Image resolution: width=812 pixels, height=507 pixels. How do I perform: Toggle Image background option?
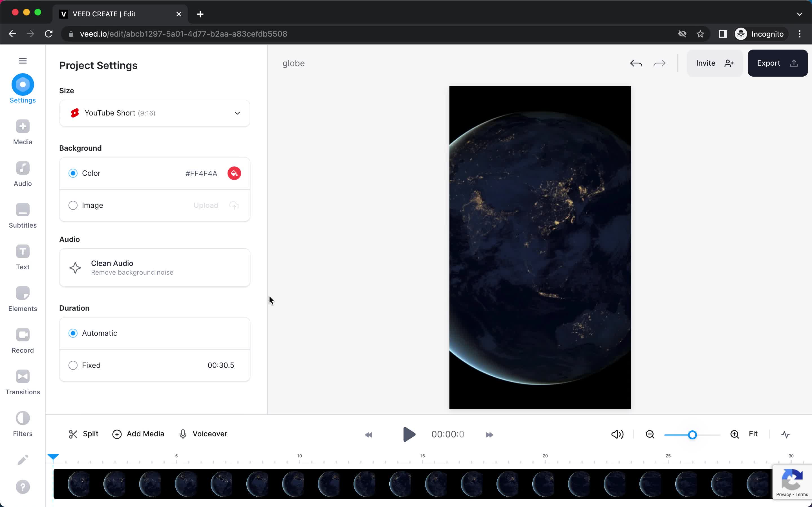point(72,205)
